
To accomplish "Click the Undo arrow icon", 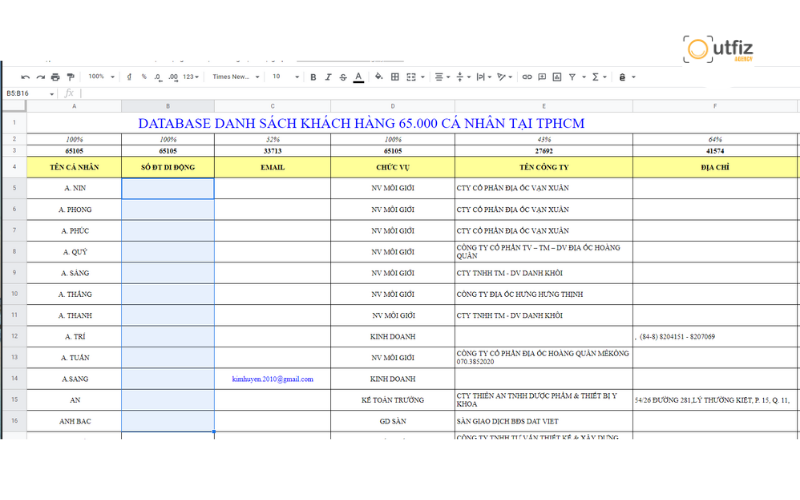I will [25, 77].
